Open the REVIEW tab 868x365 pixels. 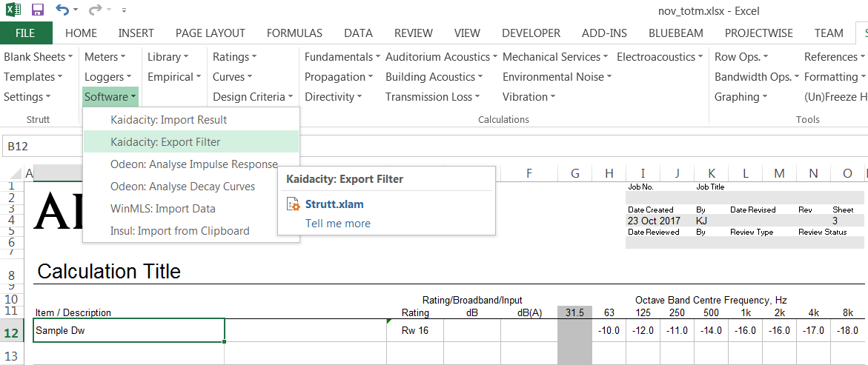click(x=414, y=33)
